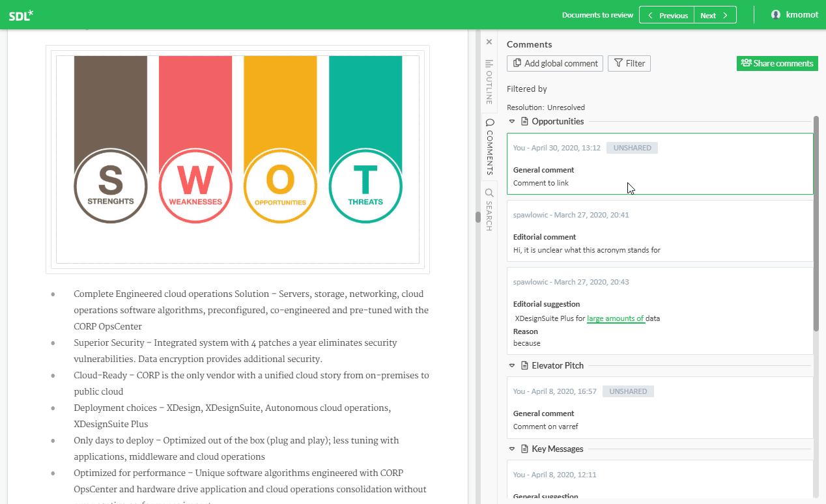Go to the Next document
Viewport: 826px width, 504px height.
(715, 15)
